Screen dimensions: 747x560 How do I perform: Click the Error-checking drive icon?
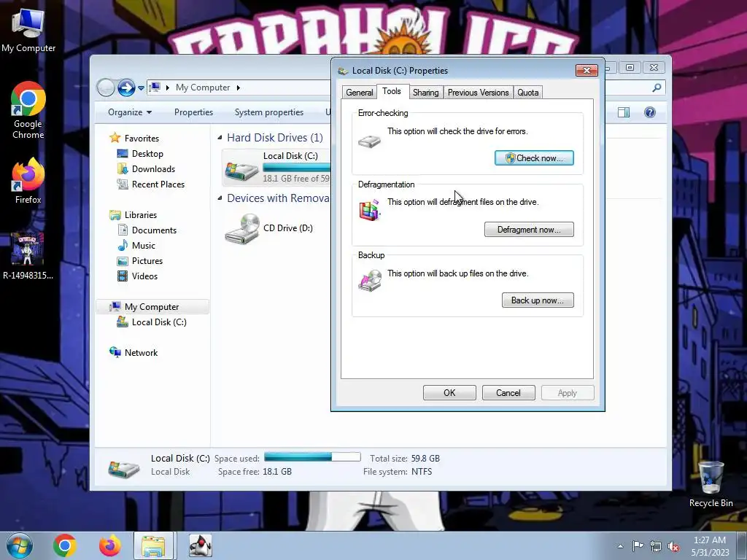coord(370,141)
